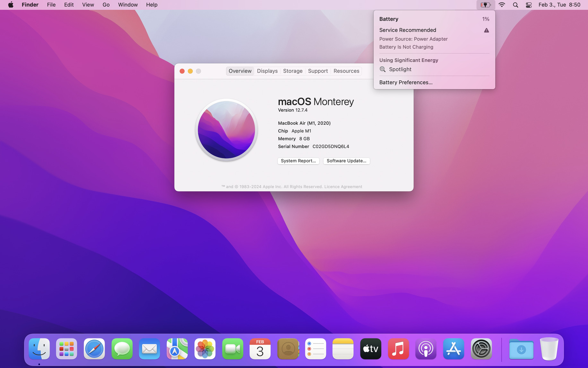This screenshot has height=368, width=588.
Task: Select the Overview tab
Action: tap(240, 71)
